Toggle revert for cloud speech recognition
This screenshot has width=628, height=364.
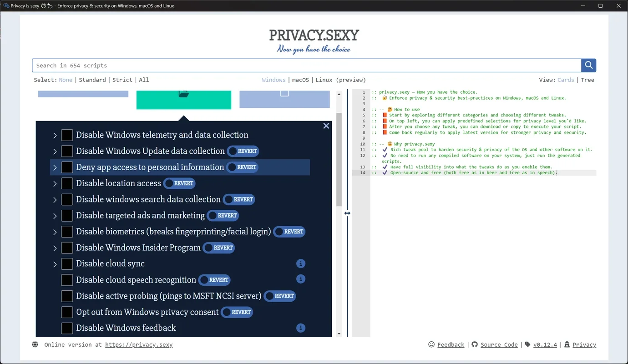pyautogui.click(x=214, y=280)
